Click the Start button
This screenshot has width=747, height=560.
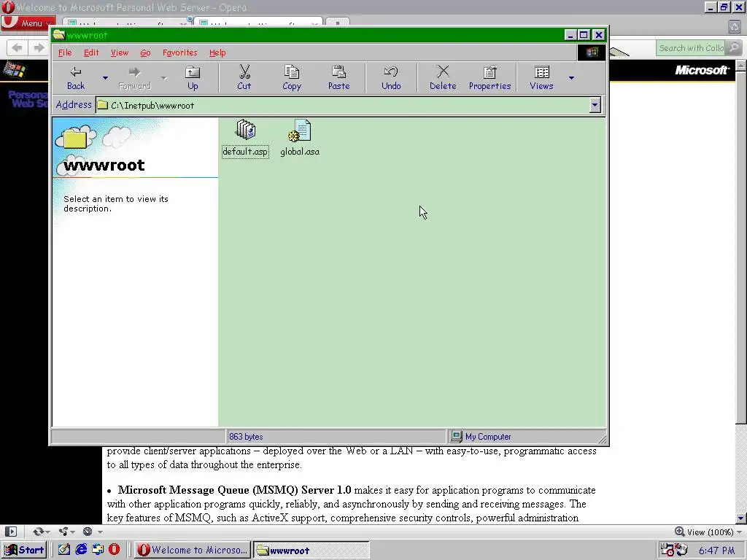[x=24, y=550]
